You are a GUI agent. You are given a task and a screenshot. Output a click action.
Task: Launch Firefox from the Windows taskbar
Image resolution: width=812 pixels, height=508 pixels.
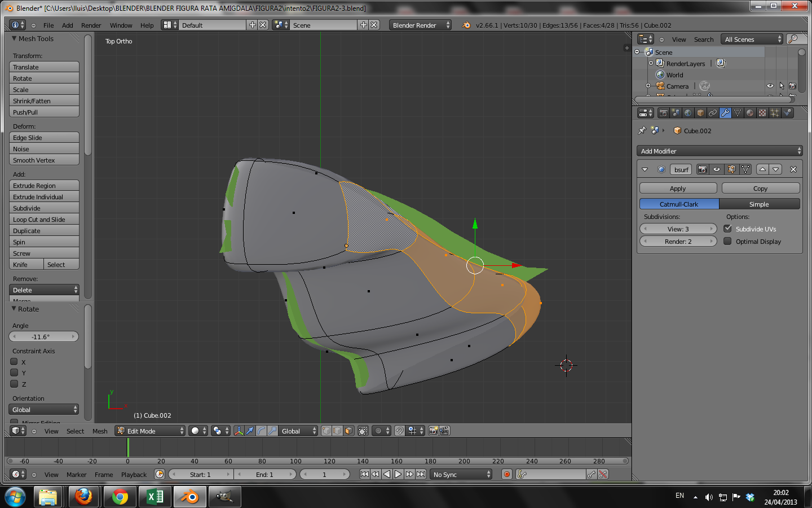(x=83, y=497)
